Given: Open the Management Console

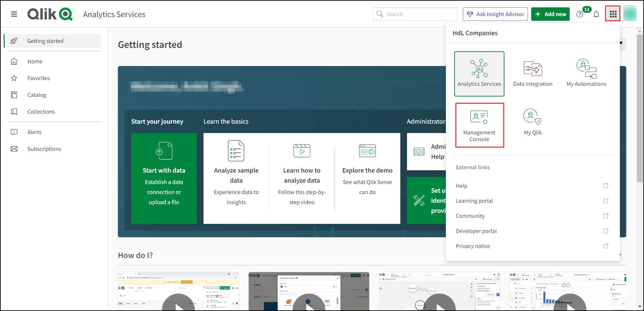Looking at the screenshot, I should pos(479,125).
